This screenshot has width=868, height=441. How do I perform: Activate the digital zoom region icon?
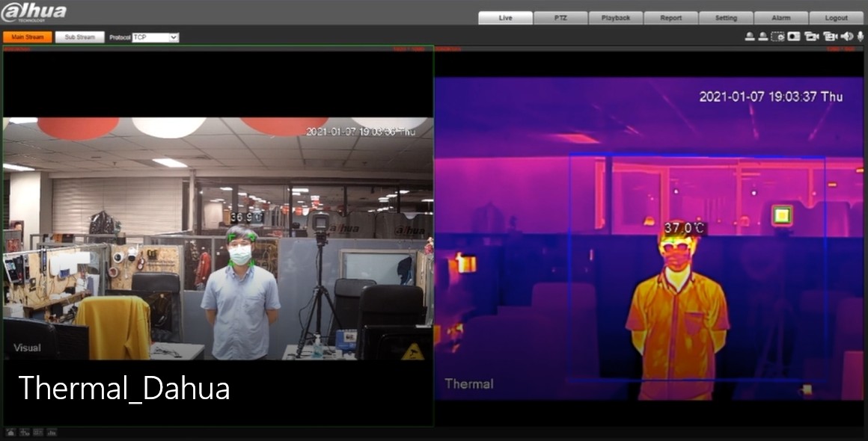point(777,37)
